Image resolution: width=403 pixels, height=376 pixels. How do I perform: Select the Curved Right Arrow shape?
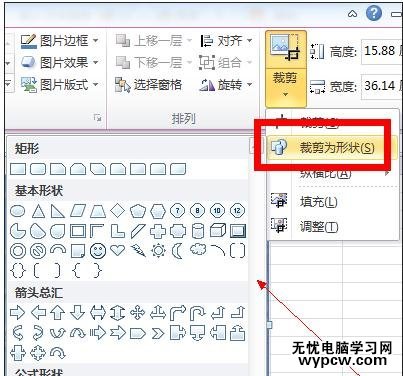pyautogui.click(x=18, y=333)
